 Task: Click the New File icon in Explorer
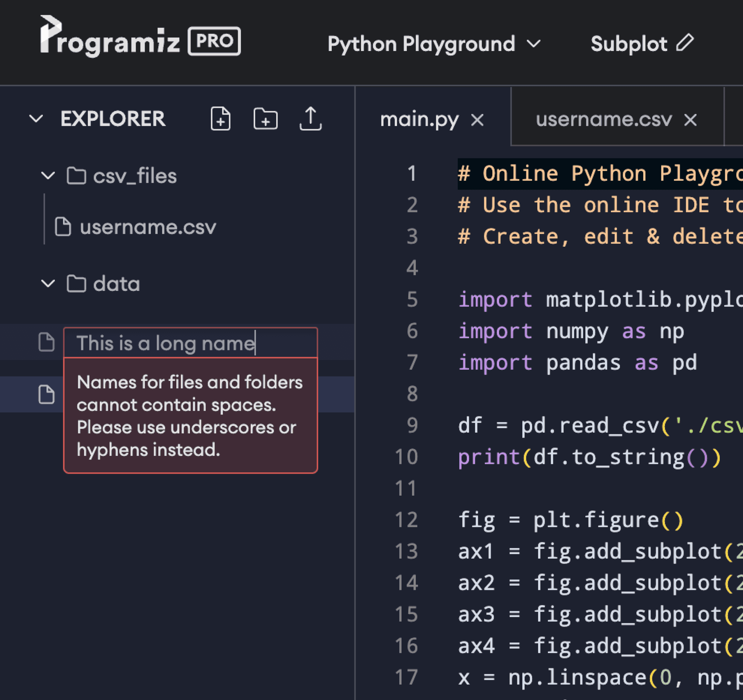click(221, 119)
